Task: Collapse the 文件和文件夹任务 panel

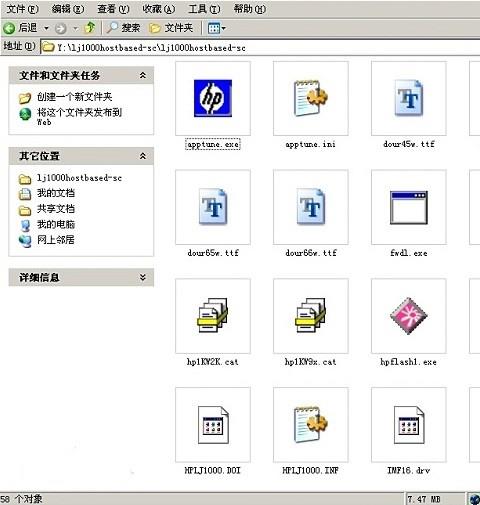Action: click(x=143, y=75)
